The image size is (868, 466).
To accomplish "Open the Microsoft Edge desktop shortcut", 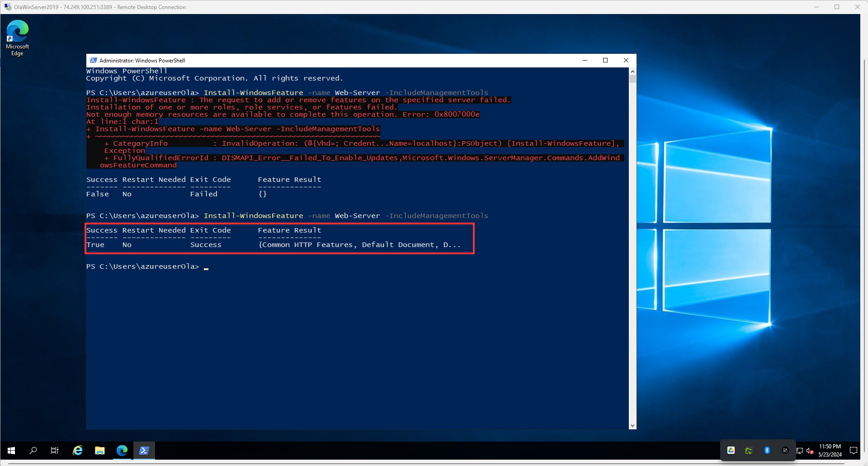I will (17, 38).
